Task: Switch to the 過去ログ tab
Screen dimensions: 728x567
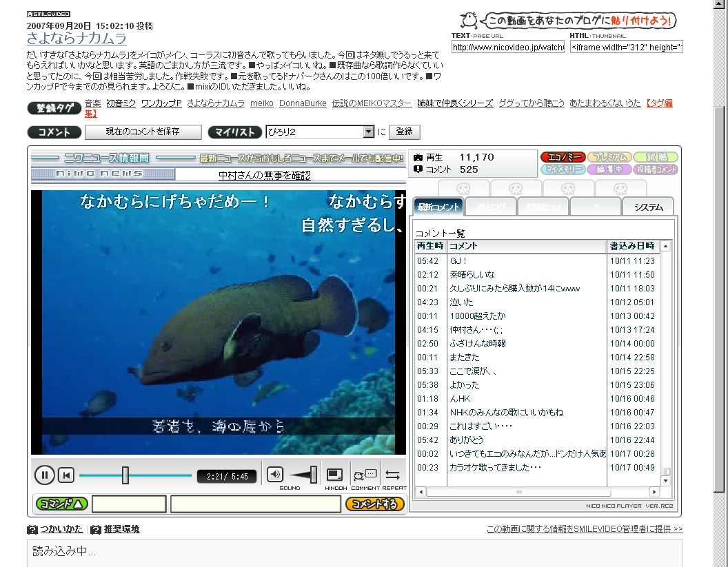Action: [x=491, y=207]
